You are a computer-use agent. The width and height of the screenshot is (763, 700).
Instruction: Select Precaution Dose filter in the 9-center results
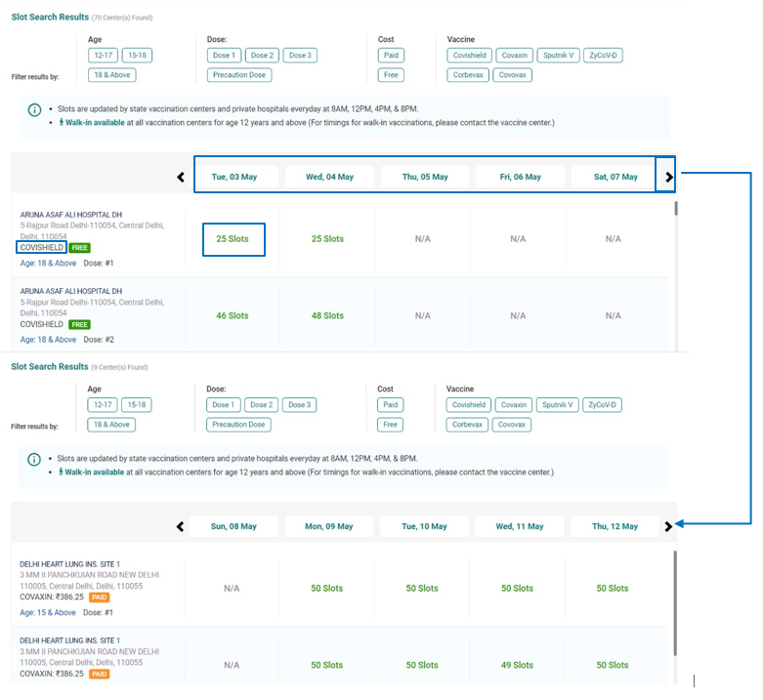239,425
